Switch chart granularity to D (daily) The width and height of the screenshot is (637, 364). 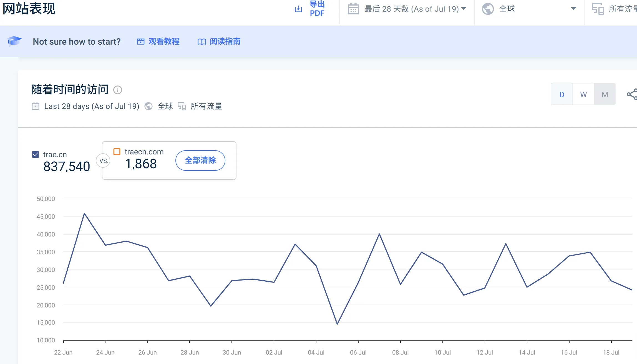[562, 95]
